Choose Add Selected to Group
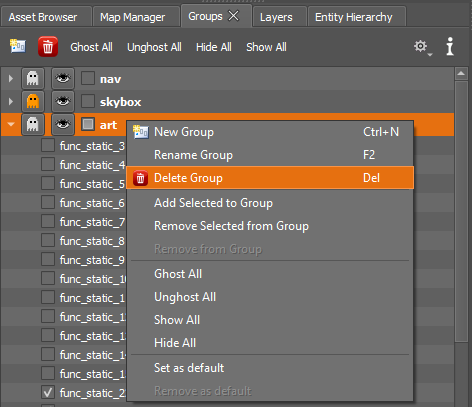This screenshot has height=407, width=472. pos(270,203)
